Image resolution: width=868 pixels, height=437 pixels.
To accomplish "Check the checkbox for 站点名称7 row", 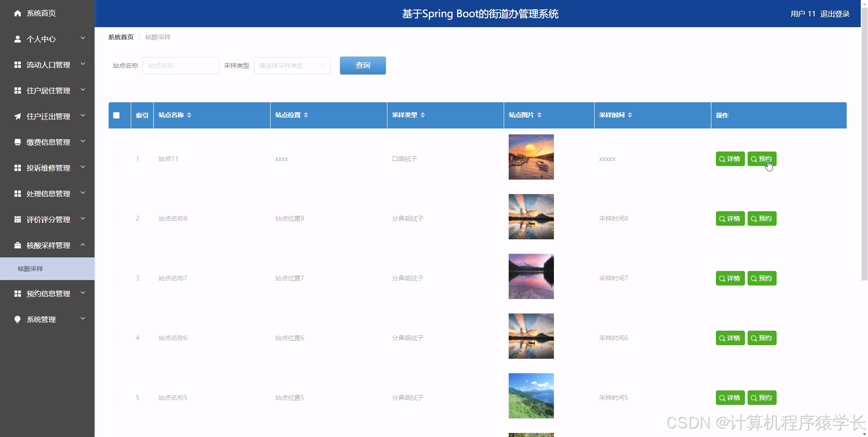I will coord(116,278).
